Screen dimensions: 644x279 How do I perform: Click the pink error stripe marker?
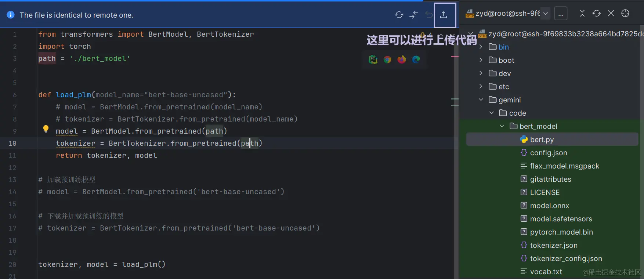455,57
